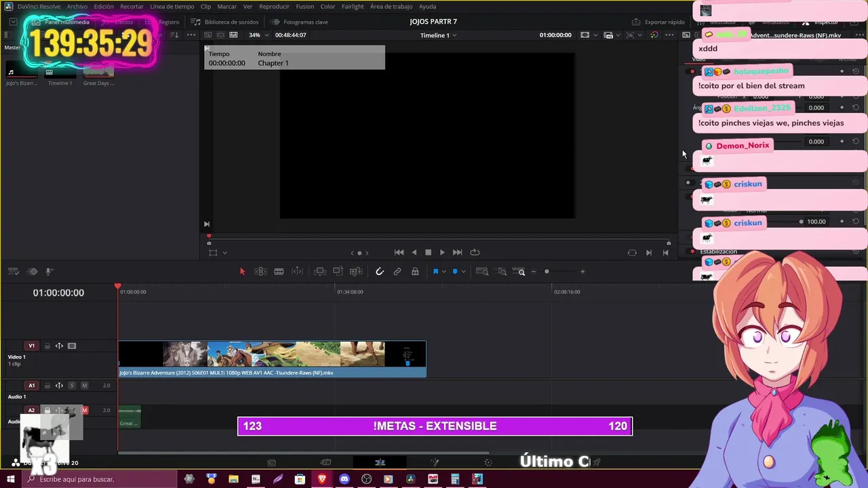Click the Overwrite Clip toolbar icon
The image size is (868, 488).
click(338, 272)
